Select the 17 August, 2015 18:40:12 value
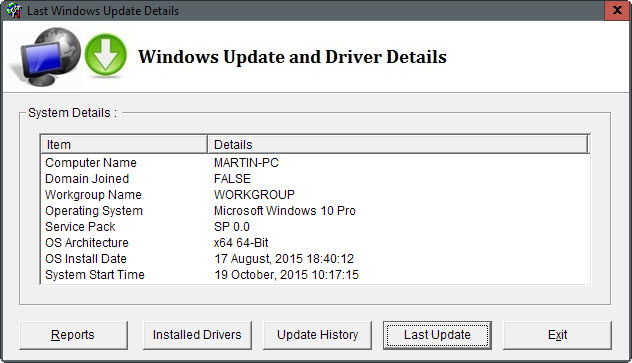 pyautogui.click(x=284, y=259)
